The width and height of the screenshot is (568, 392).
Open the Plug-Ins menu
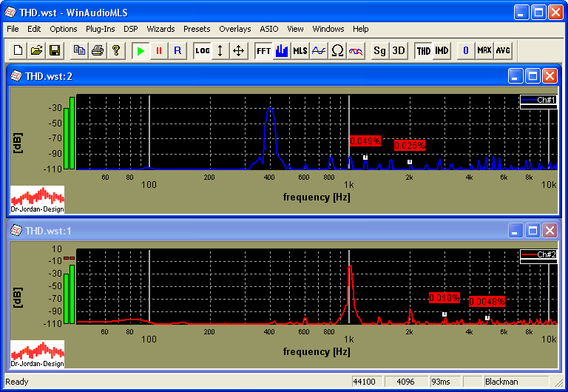coord(100,29)
